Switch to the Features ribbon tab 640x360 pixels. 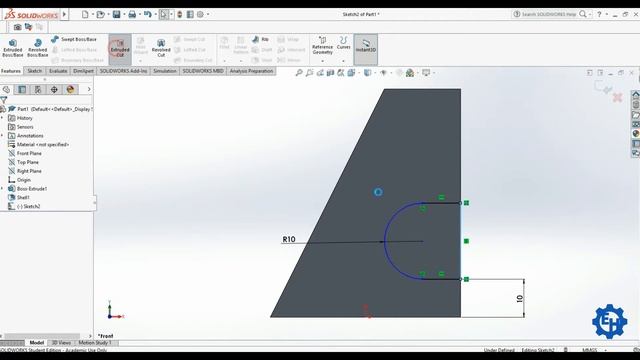point(11,71)
